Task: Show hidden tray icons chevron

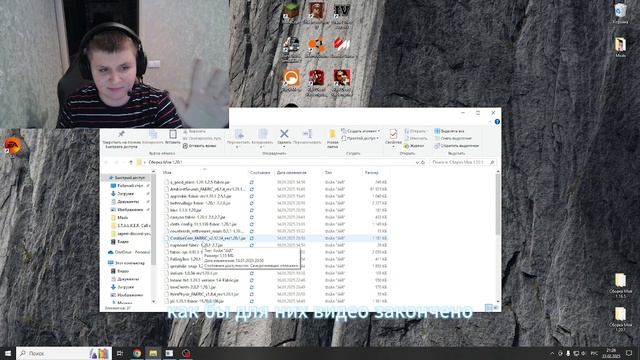Action: coord(552,353)
